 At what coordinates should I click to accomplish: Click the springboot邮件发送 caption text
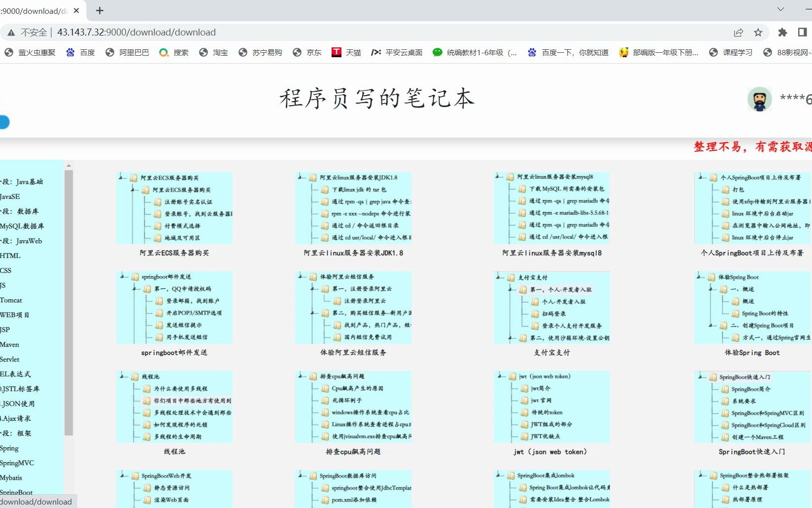[174, 353]
